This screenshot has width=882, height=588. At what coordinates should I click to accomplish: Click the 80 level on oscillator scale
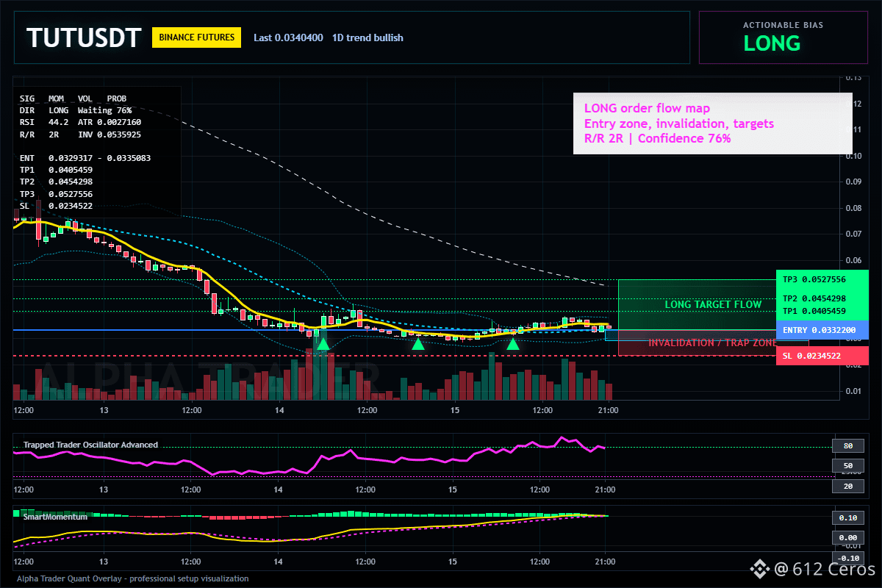[x=847, y=445]
